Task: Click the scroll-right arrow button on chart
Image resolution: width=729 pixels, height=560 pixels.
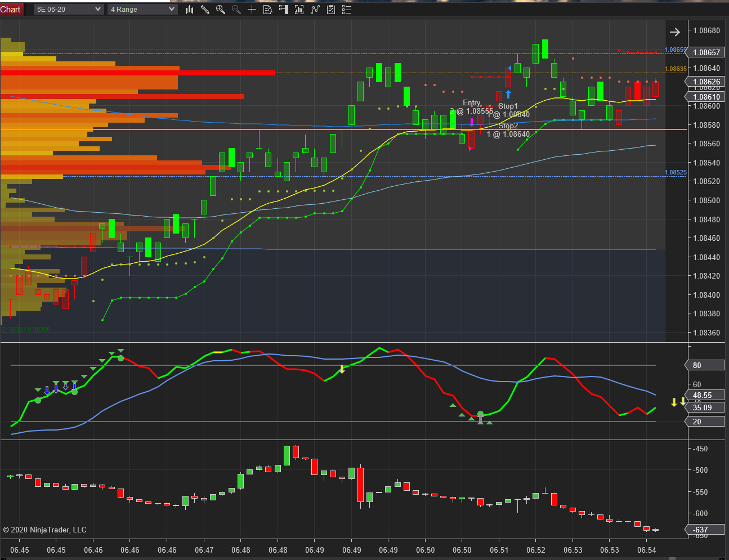Action: (675, 32)
